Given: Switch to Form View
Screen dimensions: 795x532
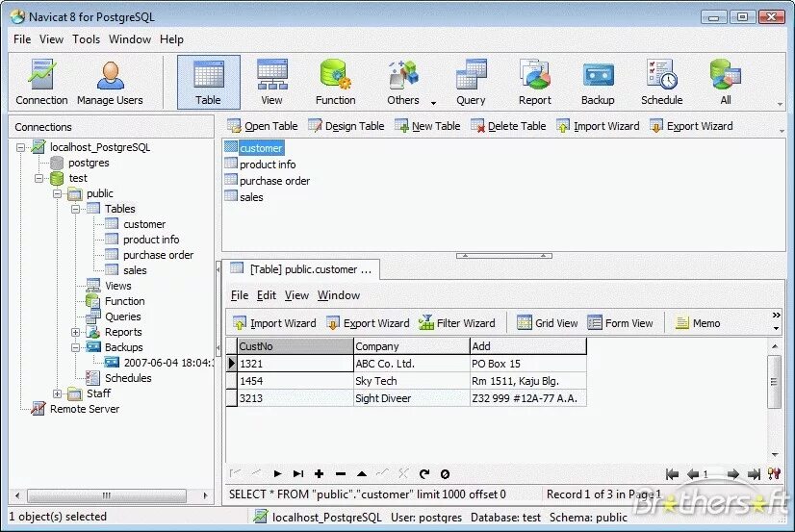Looking at the screenshot, I should click(620, 322).
